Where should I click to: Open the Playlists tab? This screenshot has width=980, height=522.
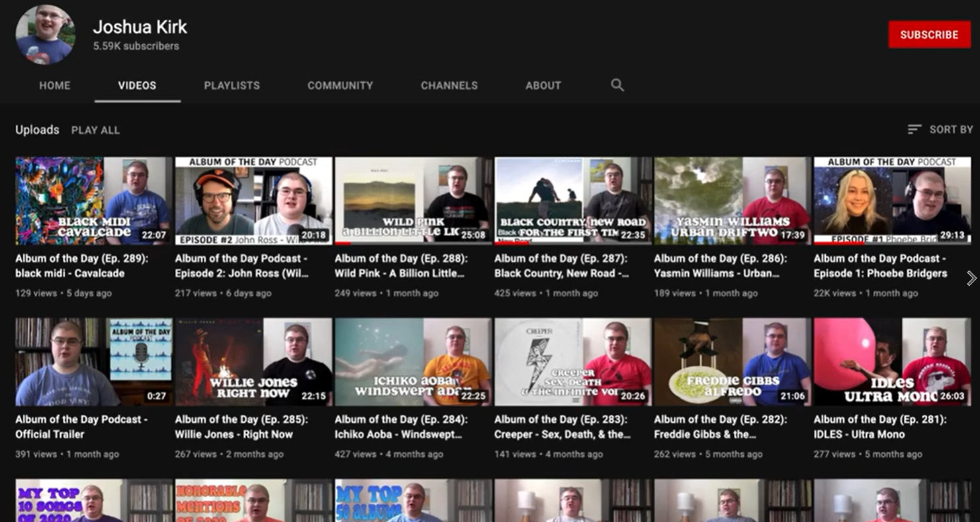click(x=232, y=85)
